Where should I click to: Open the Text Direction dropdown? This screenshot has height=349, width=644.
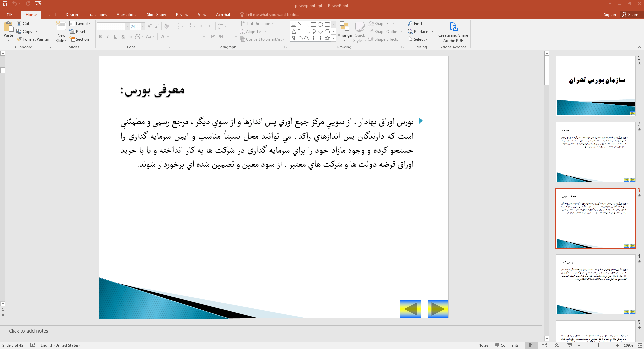(x=256, y=24)
